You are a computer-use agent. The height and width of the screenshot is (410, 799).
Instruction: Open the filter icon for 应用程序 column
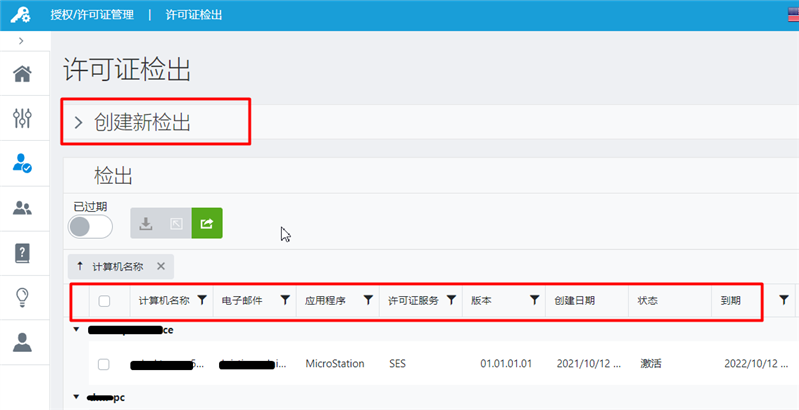[368, 300]
